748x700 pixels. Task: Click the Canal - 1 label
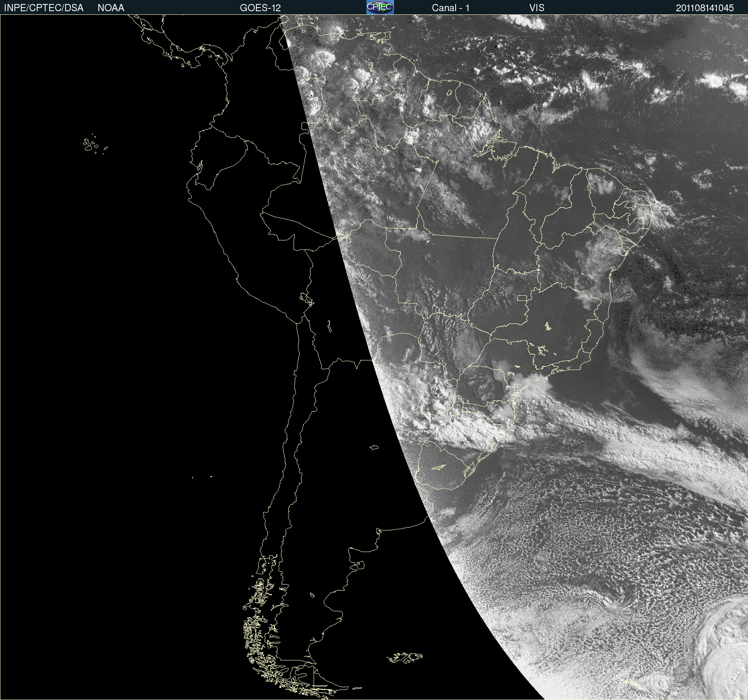pos(451,8)
